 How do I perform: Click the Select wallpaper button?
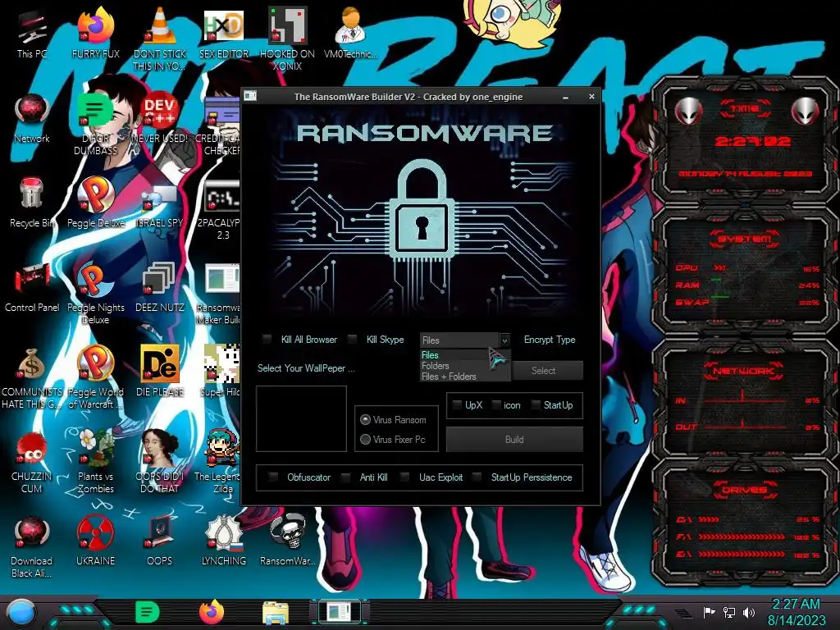tap(547, 370)
